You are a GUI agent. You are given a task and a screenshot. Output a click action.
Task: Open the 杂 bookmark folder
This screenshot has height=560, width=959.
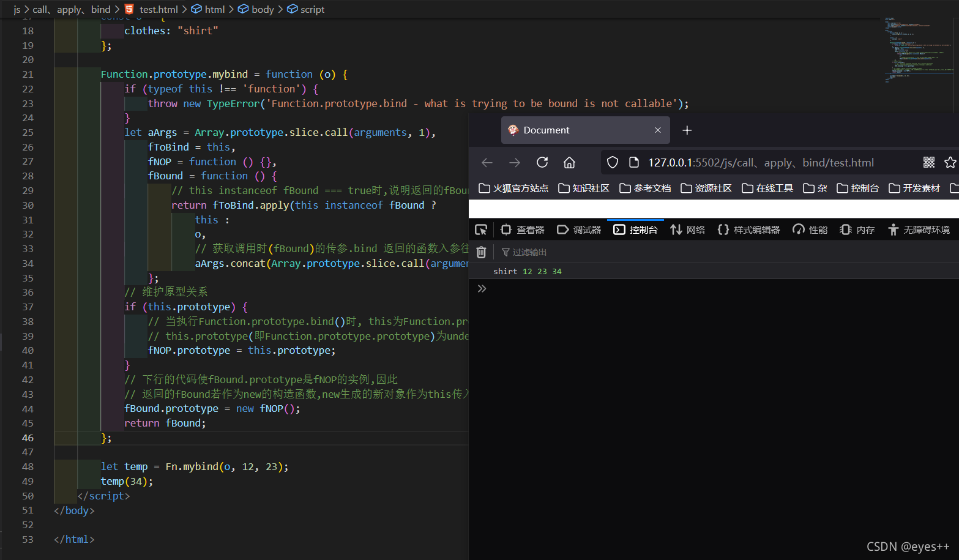[x=815, y=188]
